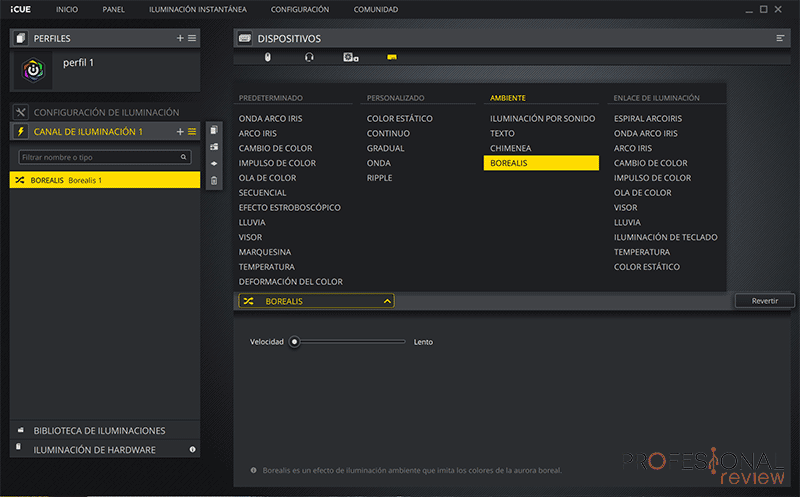
Task: Choose Lluvia under Enlace de Iluminación
Action: tap(627, 222)
